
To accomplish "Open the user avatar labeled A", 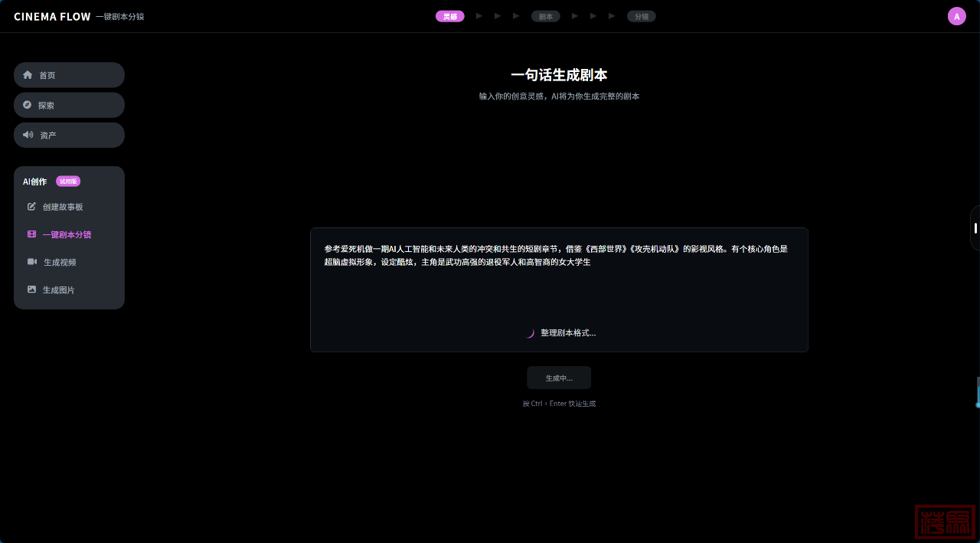I will [x=956, y=16].
